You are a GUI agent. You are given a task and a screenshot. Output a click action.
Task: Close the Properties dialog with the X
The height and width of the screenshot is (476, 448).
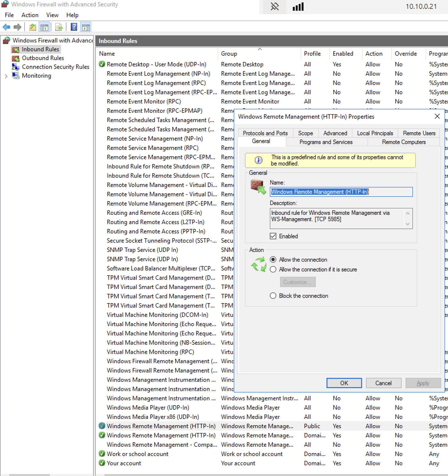point(437,116)
